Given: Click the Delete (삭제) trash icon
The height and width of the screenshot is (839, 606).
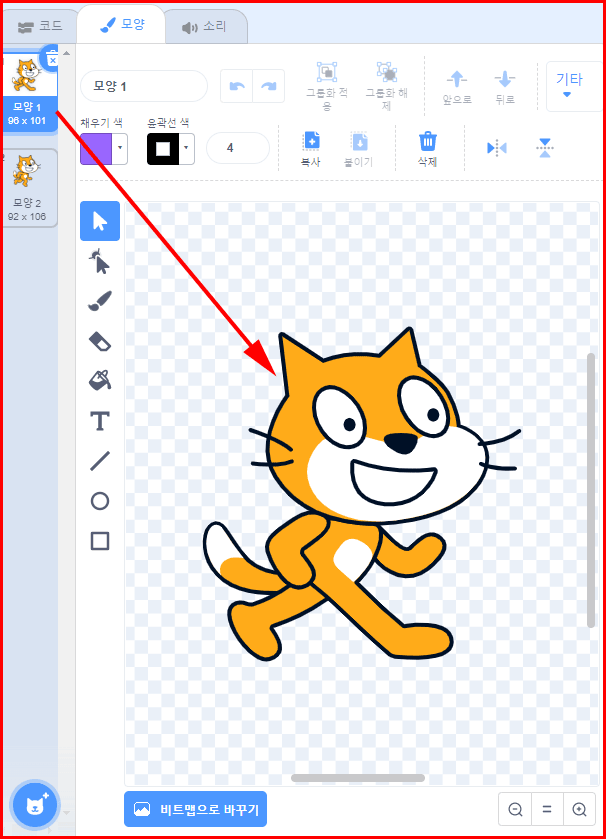Looking at the screenshot, I should [427, 141].
